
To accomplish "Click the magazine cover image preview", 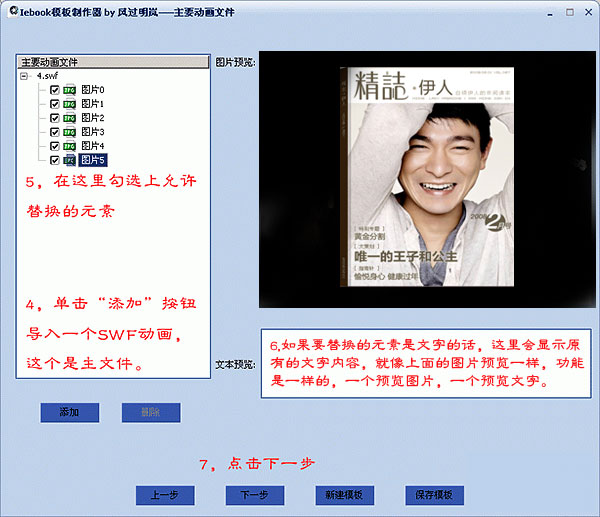I will [x=427, y=177].
